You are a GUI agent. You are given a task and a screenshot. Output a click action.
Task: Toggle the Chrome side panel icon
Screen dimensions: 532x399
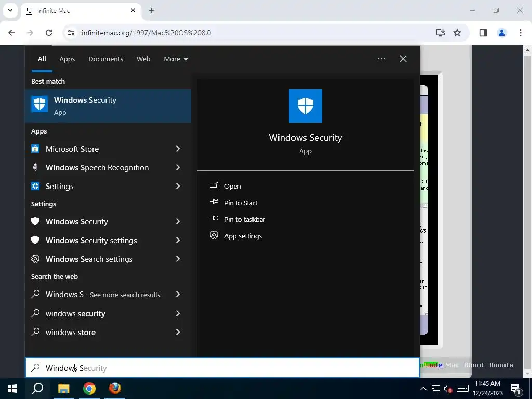pyautogui.click(x=483, y=33)
